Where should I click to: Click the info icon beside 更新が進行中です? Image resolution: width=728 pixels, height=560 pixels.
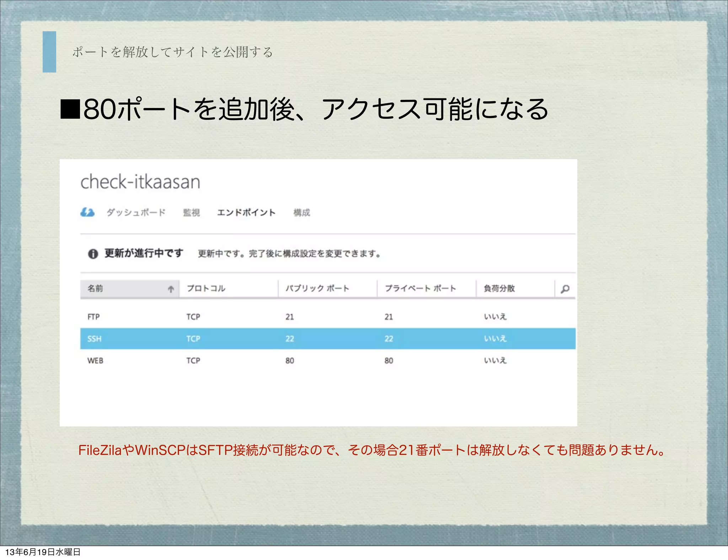93,254
